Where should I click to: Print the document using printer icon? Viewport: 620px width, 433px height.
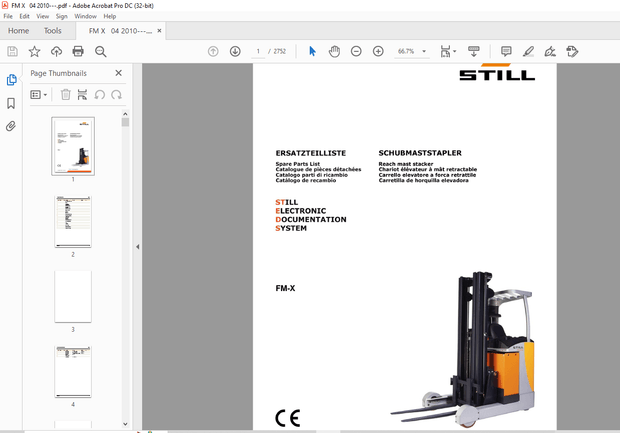pos(78,51)
